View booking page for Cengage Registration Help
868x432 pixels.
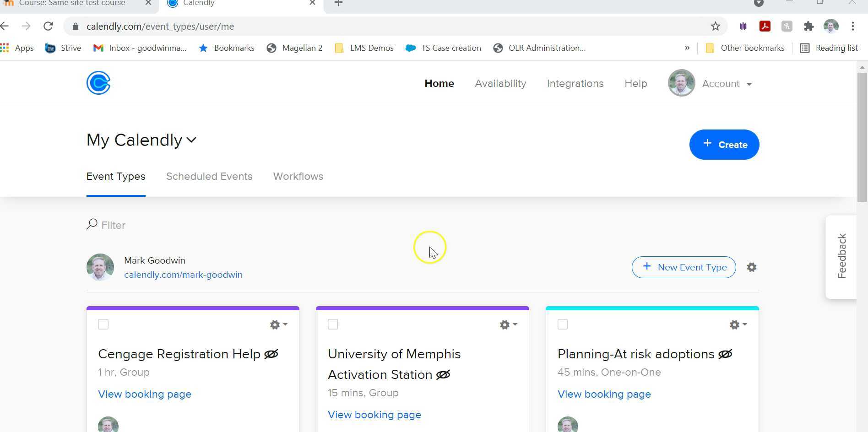[x=145, y=394]
